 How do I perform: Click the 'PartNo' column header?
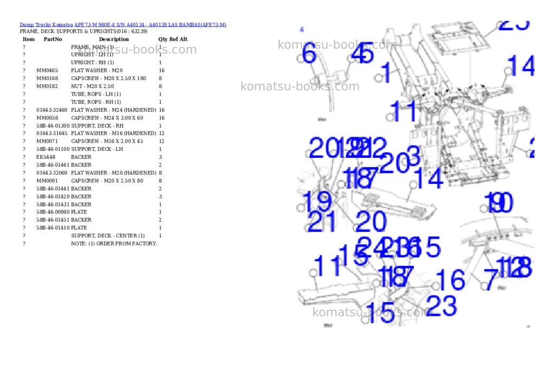pos(52,39)
